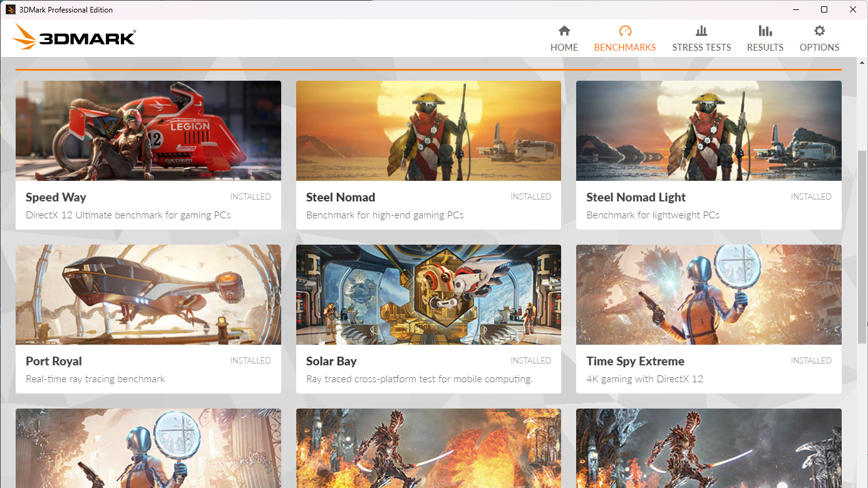
Task: Select the Solar Bay title
Action: (331, 362)
